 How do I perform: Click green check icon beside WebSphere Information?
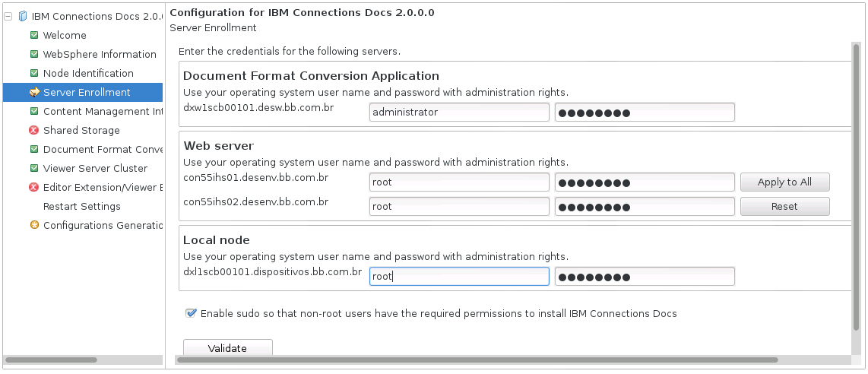34,54
